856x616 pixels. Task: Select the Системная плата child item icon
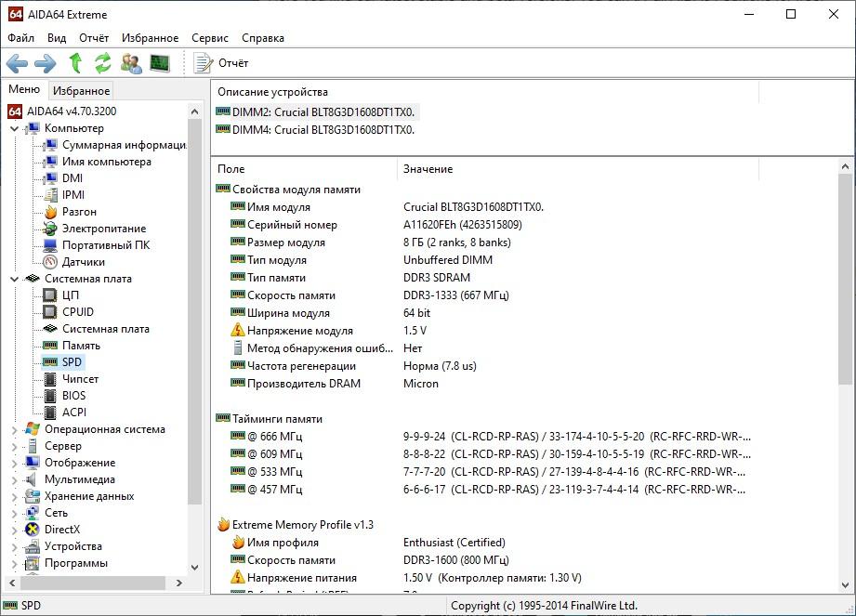pyautogui.click(x=50, y=329)
